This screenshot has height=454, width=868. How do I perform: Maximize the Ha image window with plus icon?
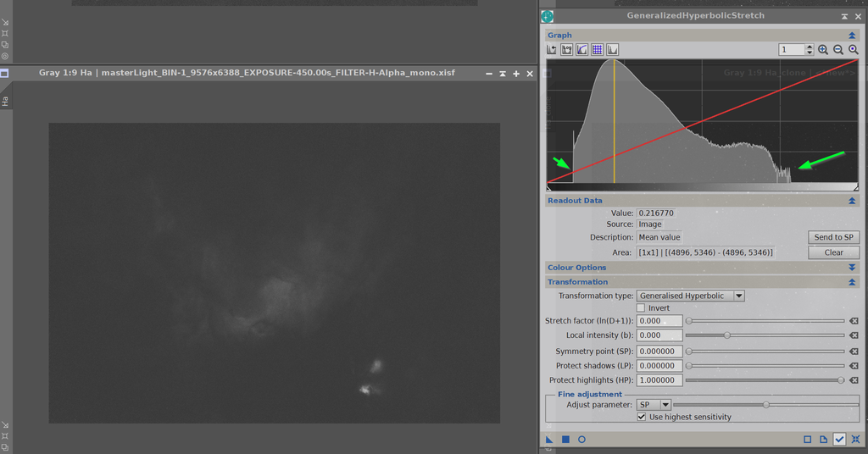(x=516, y=74)
